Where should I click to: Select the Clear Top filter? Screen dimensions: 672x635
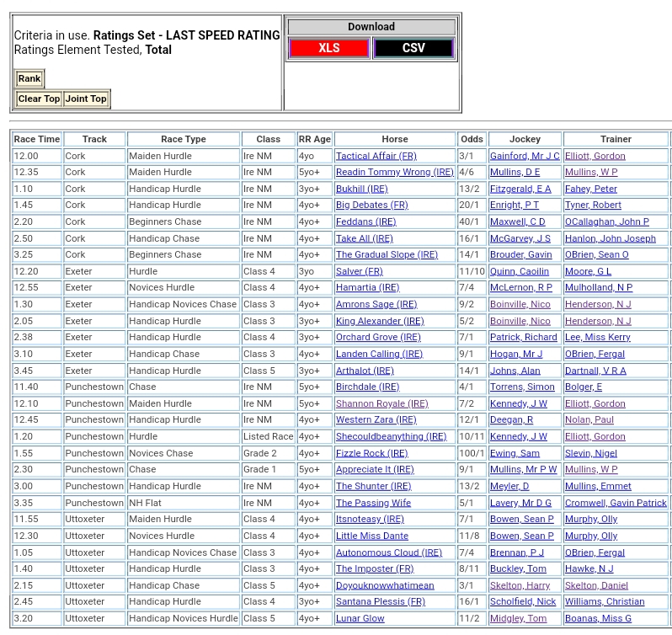39,99
